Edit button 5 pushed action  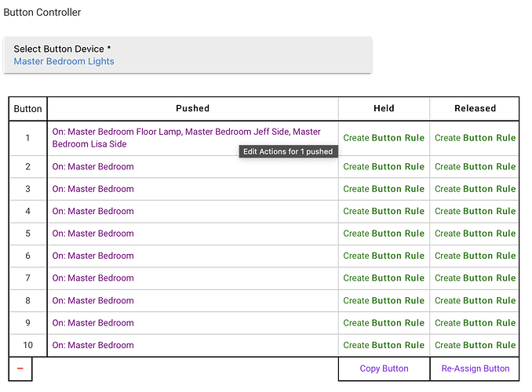pyautogui.click(x=93, y=234)
